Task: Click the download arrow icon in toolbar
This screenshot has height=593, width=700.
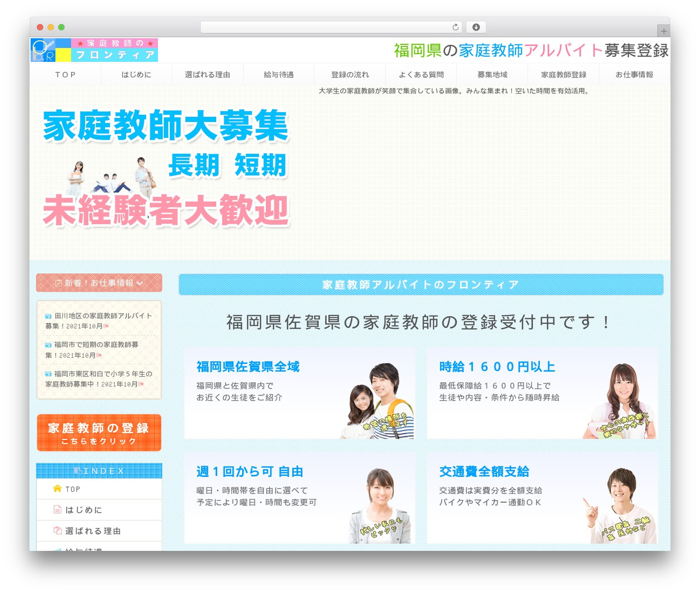Action: 476,27
